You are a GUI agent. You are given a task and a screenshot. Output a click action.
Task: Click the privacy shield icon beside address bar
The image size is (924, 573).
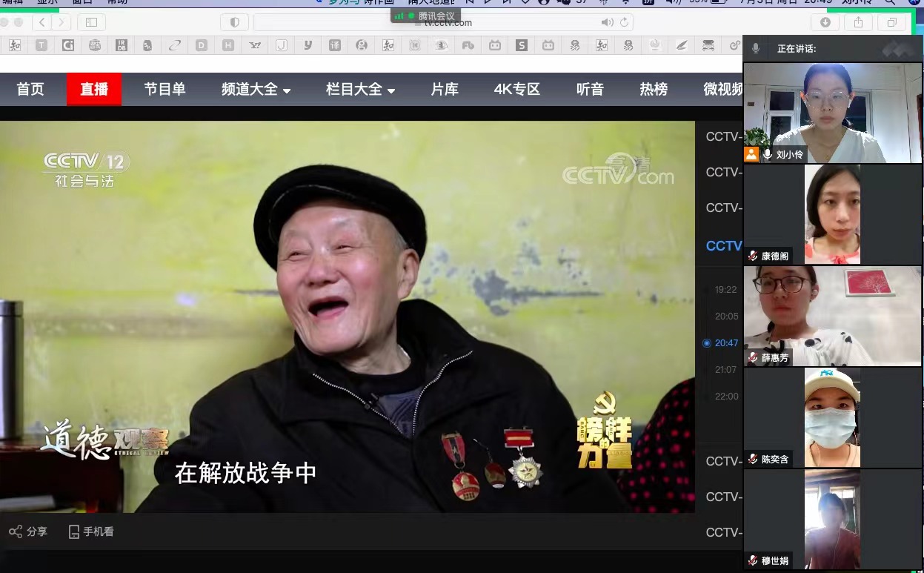(235, 22)
